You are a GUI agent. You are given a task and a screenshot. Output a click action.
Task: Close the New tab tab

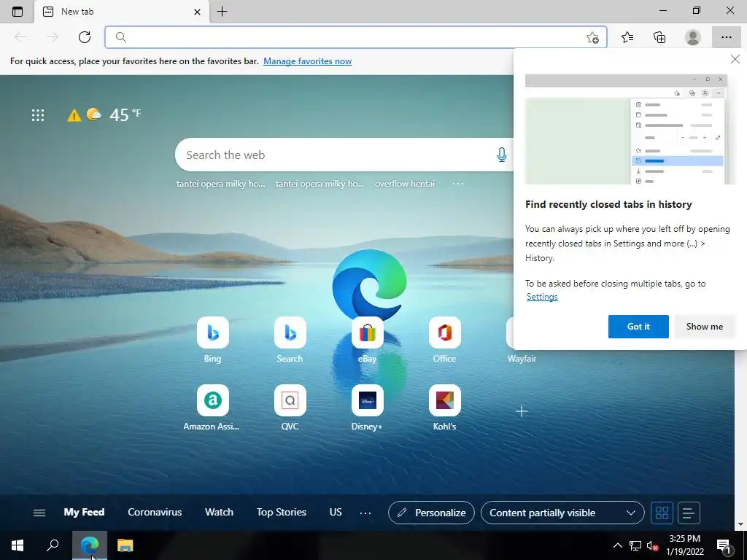197,12
